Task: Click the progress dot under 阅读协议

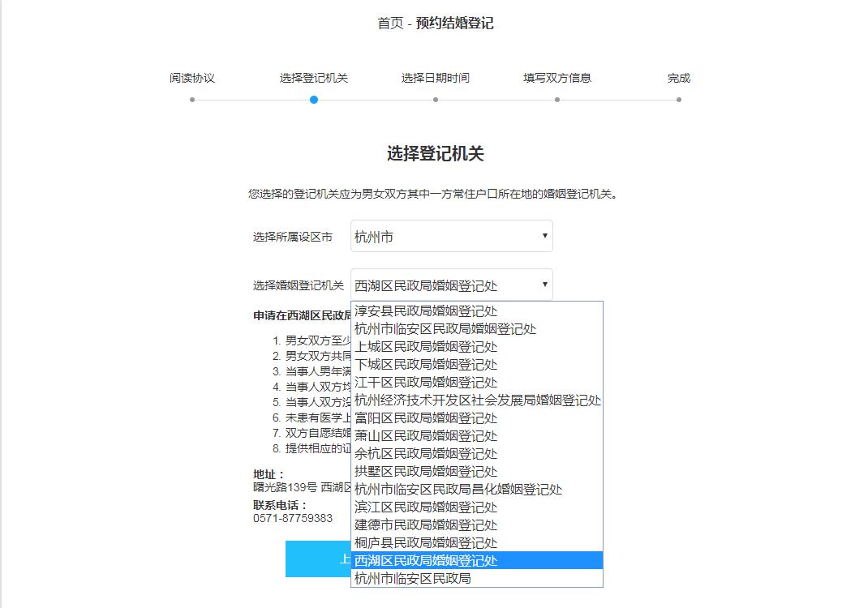Action: (192, 100)
